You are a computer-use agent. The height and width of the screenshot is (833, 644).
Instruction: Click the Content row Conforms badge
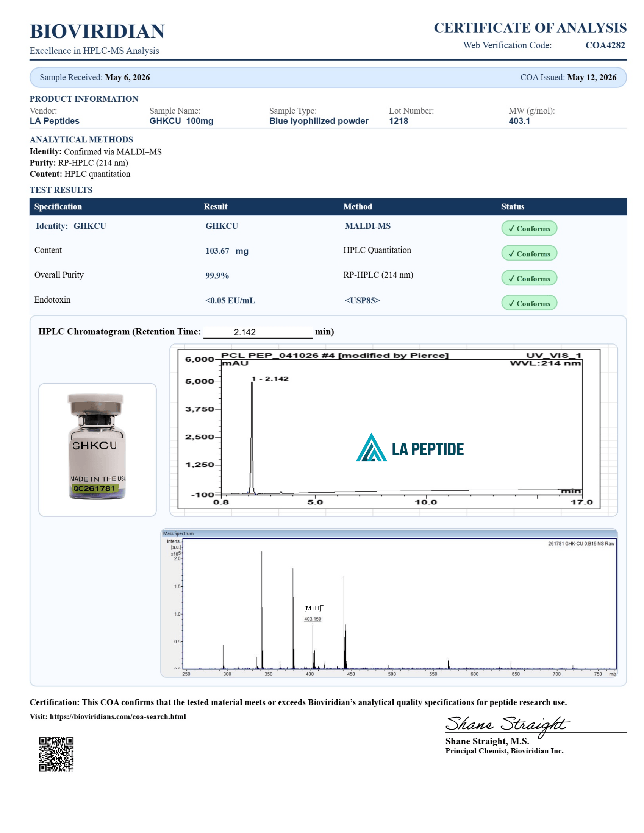coord(529,253)
